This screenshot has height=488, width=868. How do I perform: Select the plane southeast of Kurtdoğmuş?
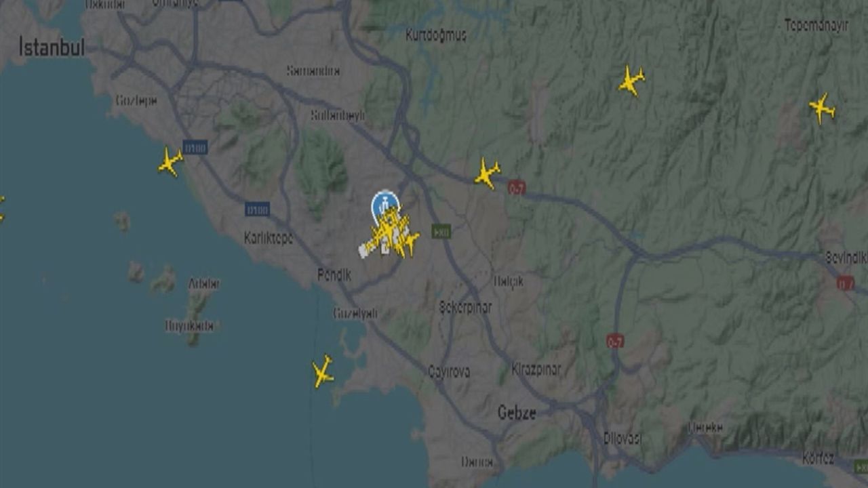[x=631, y=81]
